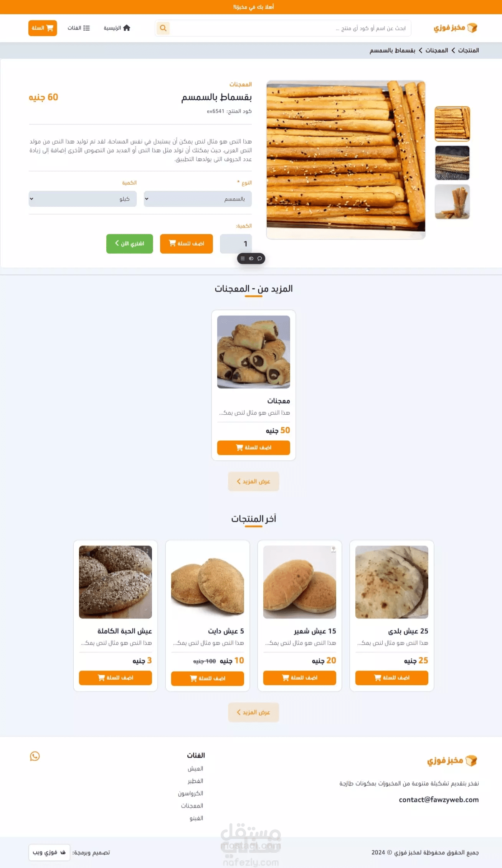
Task: Open the الكمية dropdown showing كيلو
Action: 83,199
